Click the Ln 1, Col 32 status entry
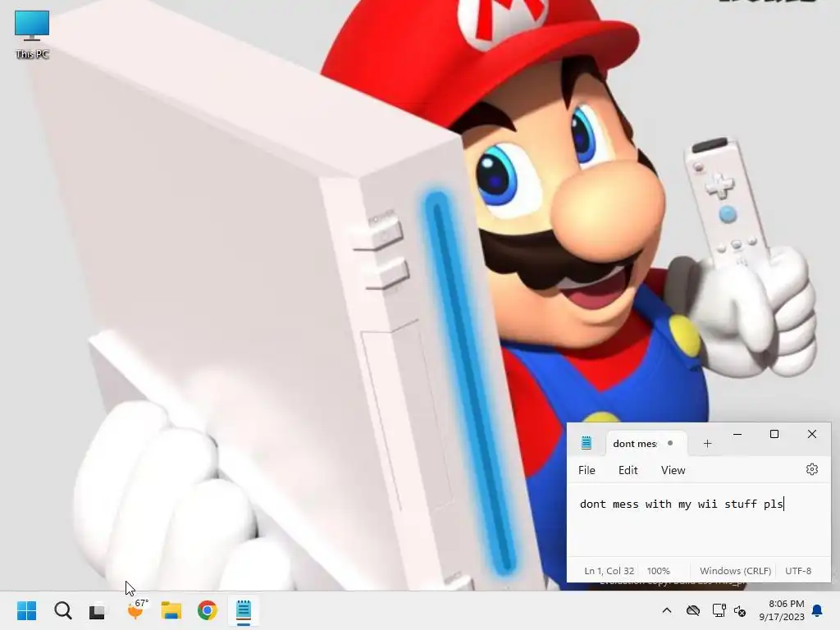The height and width of the screenshot is (630, 840). click(x=609, y=571)
